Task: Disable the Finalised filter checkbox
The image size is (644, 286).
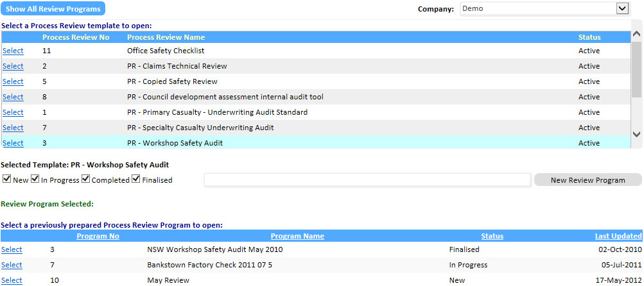Action: click(x=136, y=180)
